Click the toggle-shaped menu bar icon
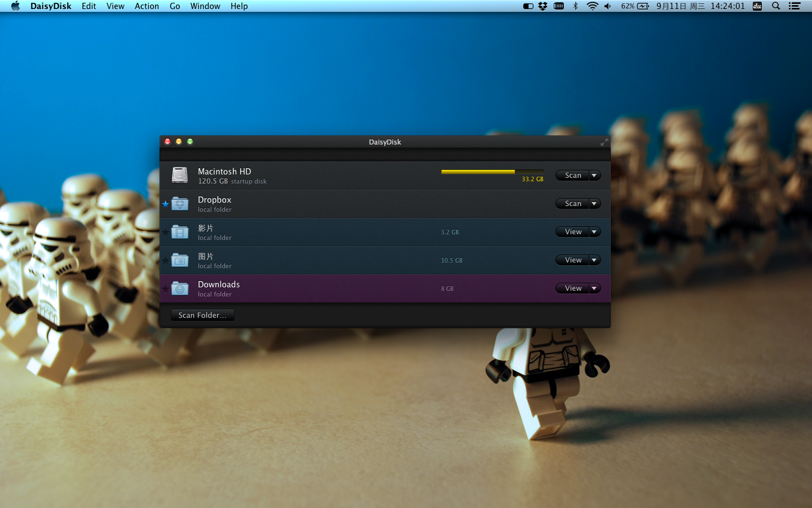The height and width of the screenshot is (508, 812). coord(528,6)
